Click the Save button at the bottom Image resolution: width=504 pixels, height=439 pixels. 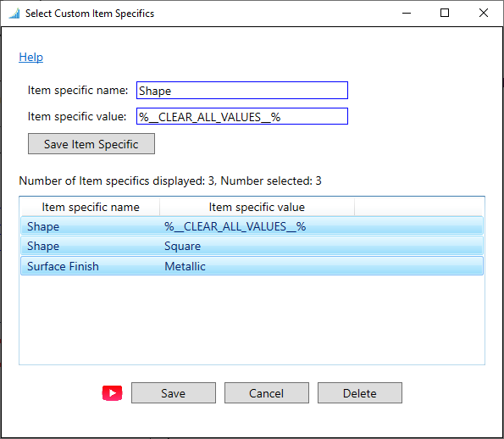[174, 392]
